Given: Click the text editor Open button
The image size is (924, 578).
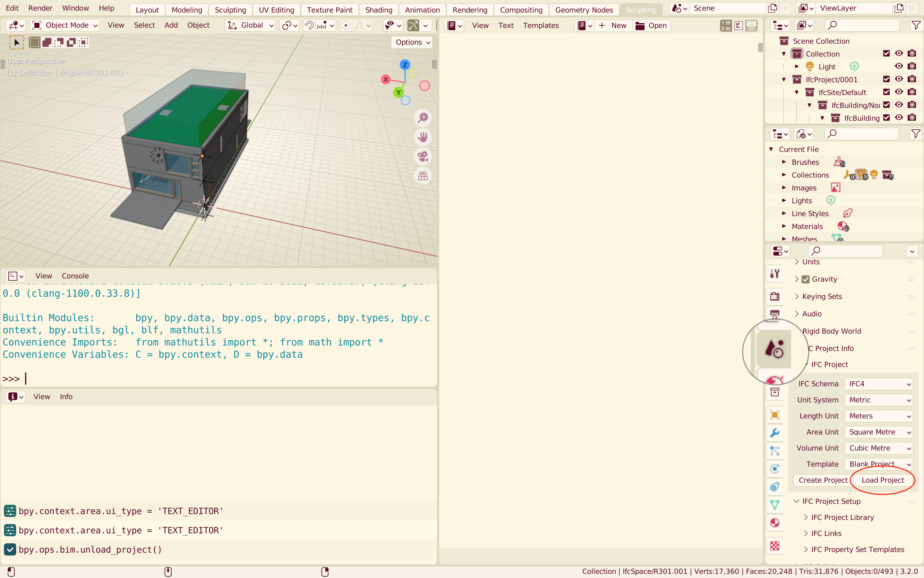Looking at the screenshot, I should tap(651, 26).
